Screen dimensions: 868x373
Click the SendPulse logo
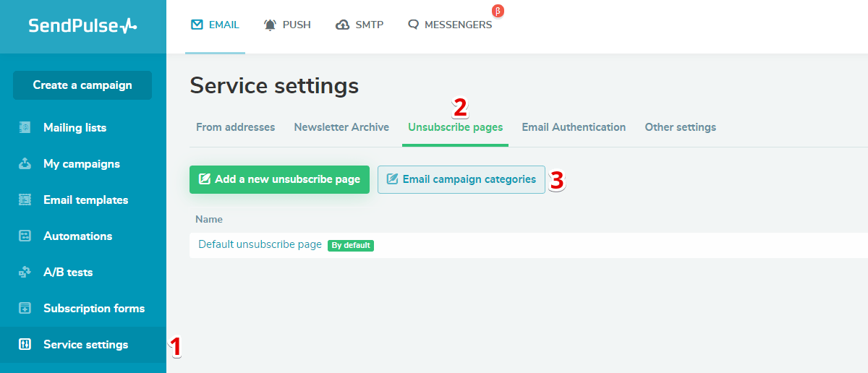[x=82, y=26]
